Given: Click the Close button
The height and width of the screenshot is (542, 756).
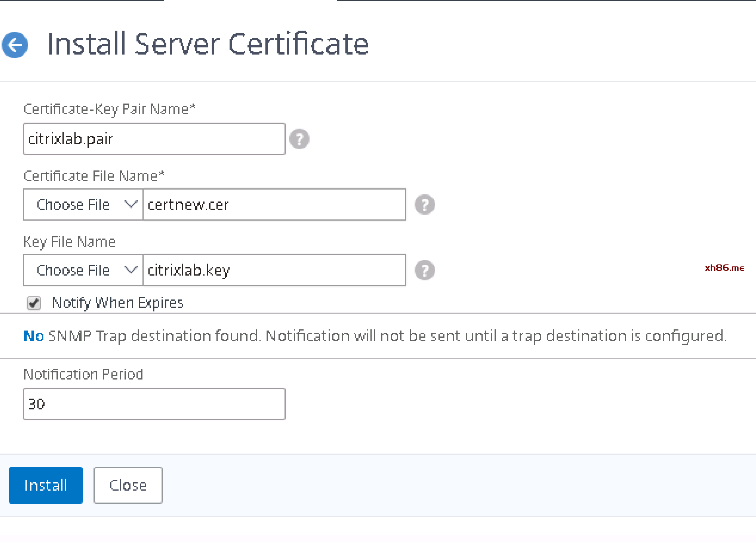Looking at the screenshot, I should coord(128,485).
